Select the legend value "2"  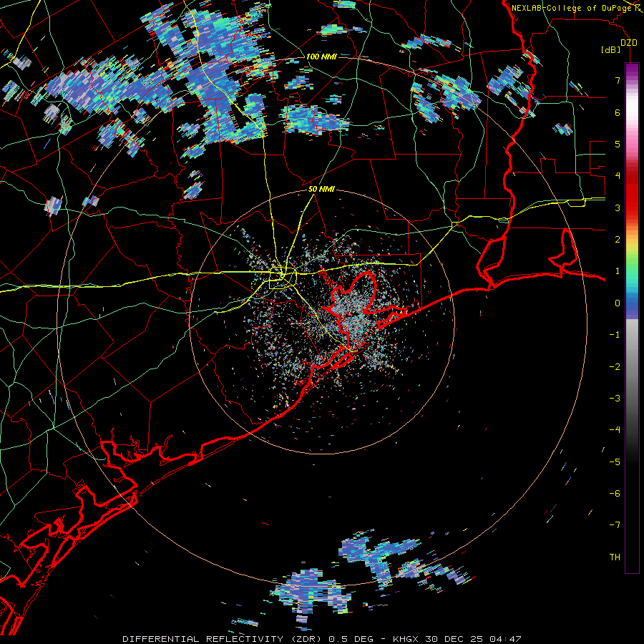(618, 240)
